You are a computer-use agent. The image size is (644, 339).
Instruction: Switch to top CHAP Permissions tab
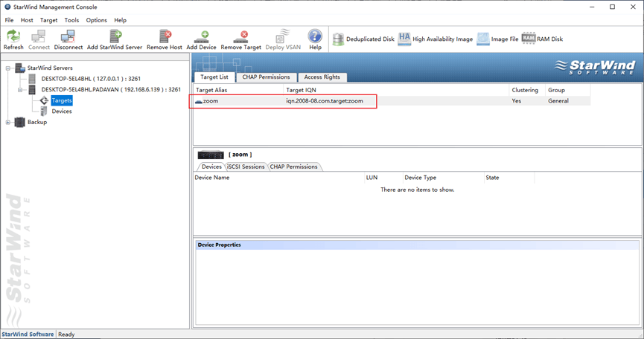coord(266,77)
